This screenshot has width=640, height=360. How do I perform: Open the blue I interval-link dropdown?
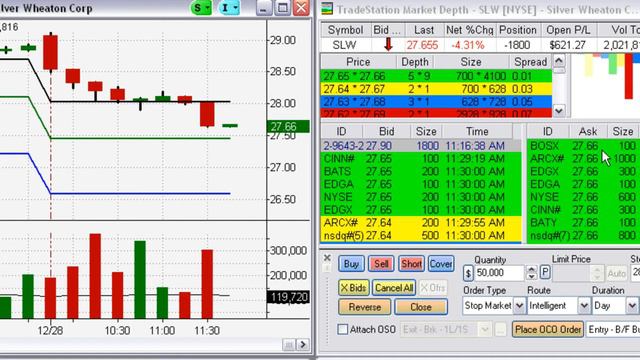[229, 8]
